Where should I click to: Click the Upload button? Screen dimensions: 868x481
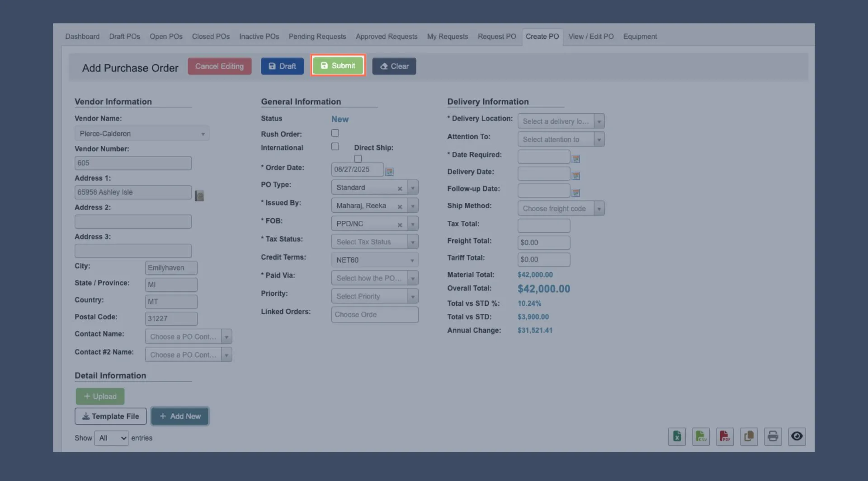(100, 396)
